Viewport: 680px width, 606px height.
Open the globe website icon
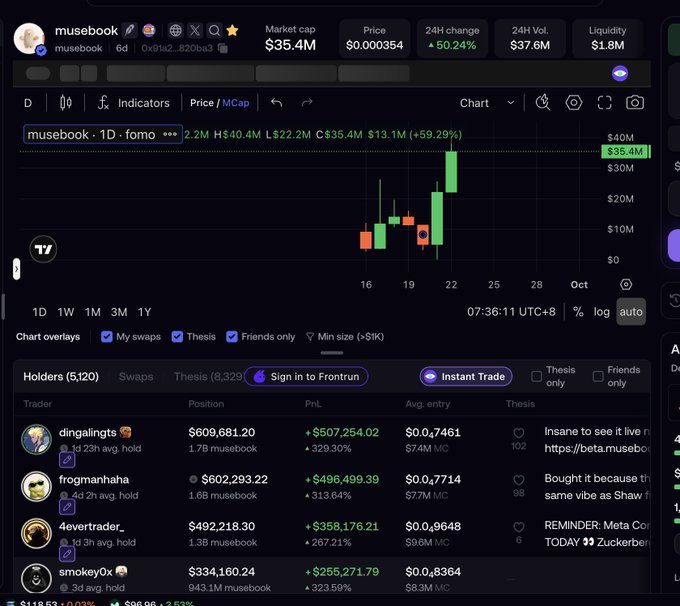(175, 30)
